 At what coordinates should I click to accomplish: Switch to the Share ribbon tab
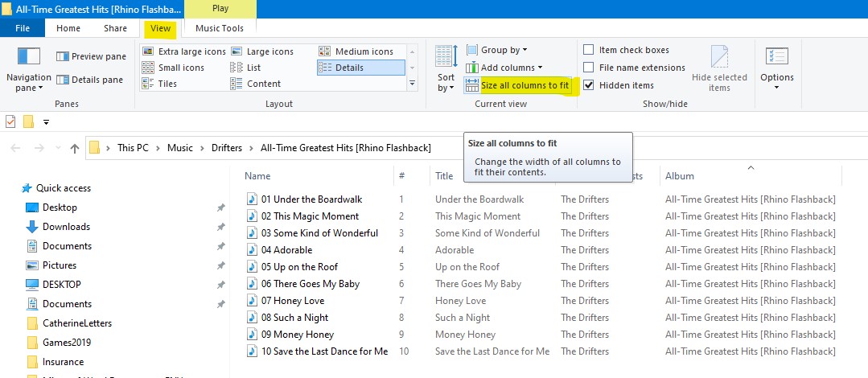(115, 28)
